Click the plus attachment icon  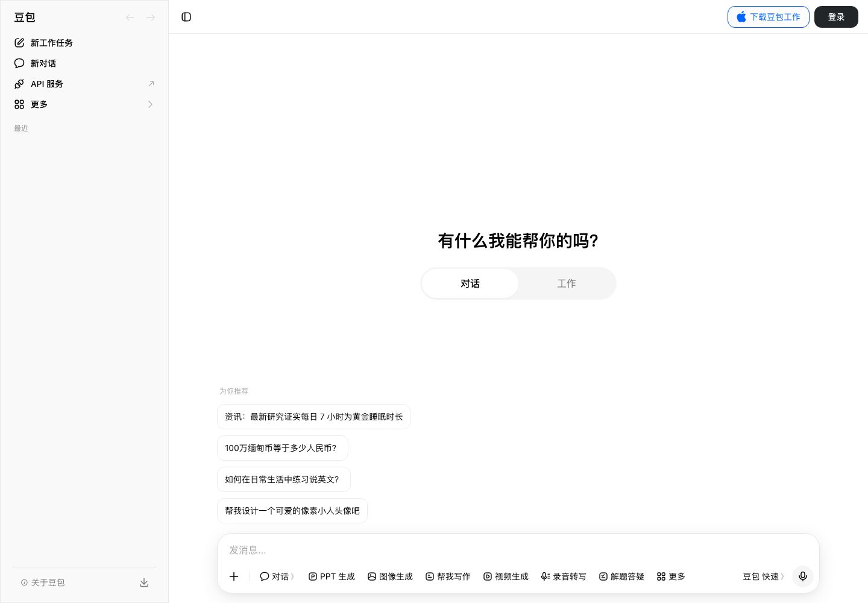click(234, 576)
